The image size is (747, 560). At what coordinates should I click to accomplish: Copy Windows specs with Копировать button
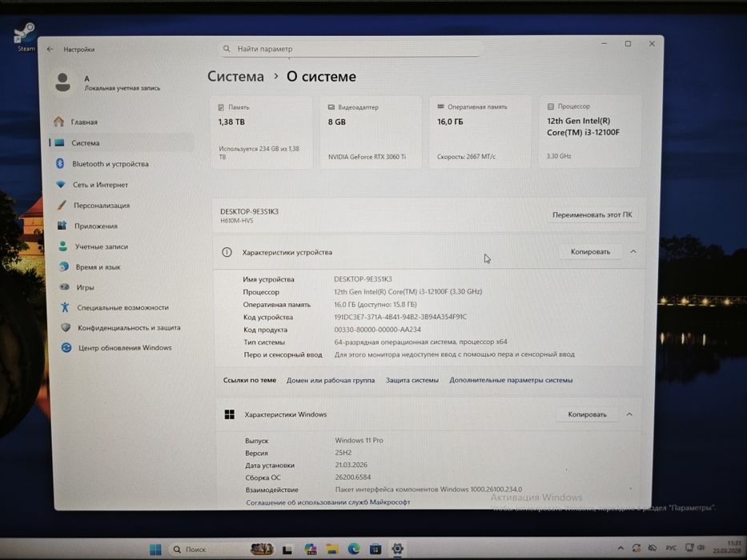pos(587,414)
